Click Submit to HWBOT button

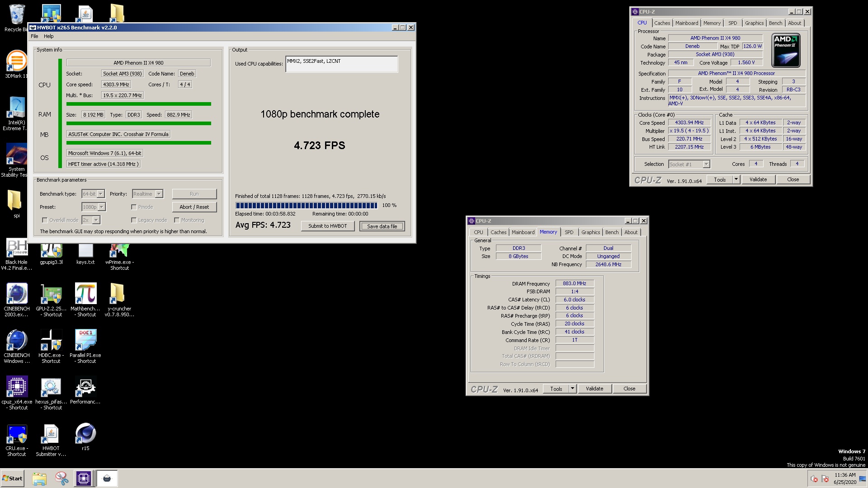tap(328, 226)
